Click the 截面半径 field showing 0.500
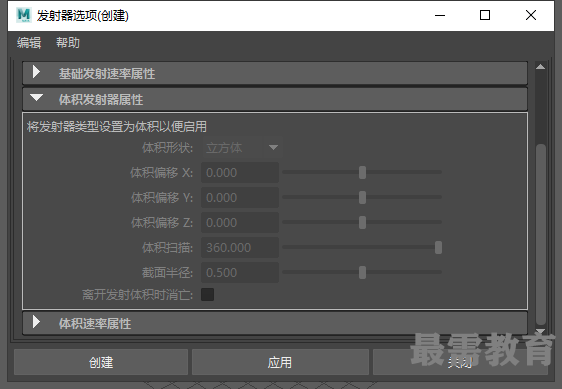The height and width of the screenshot is (389, 562). click(x=240, y=272)
